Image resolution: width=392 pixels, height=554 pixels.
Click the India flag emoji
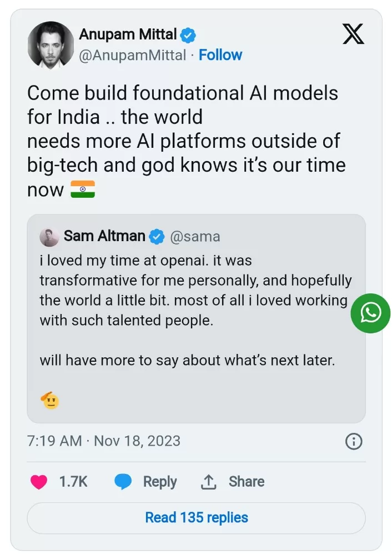pyautogui.click(x=83, y=189)
